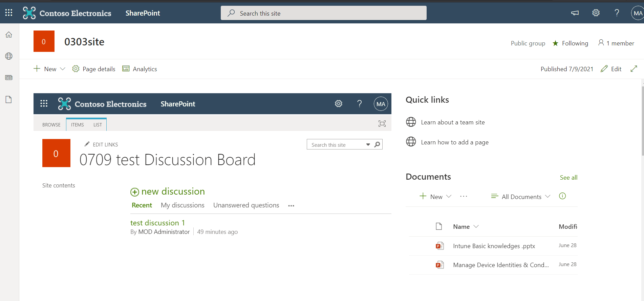Open embedded Settings gear icon
Screen dimensions: 644x301
339,104
